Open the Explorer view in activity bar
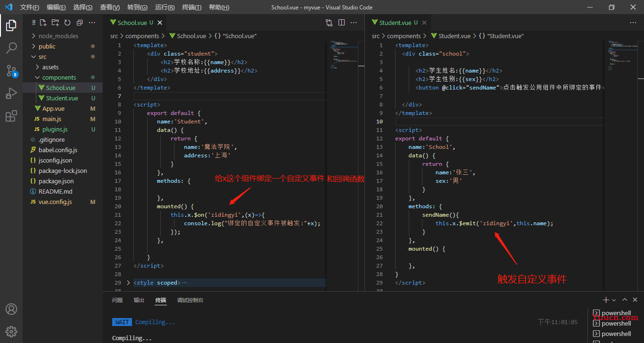The image size is (644, 343). [x=11, y=25]
